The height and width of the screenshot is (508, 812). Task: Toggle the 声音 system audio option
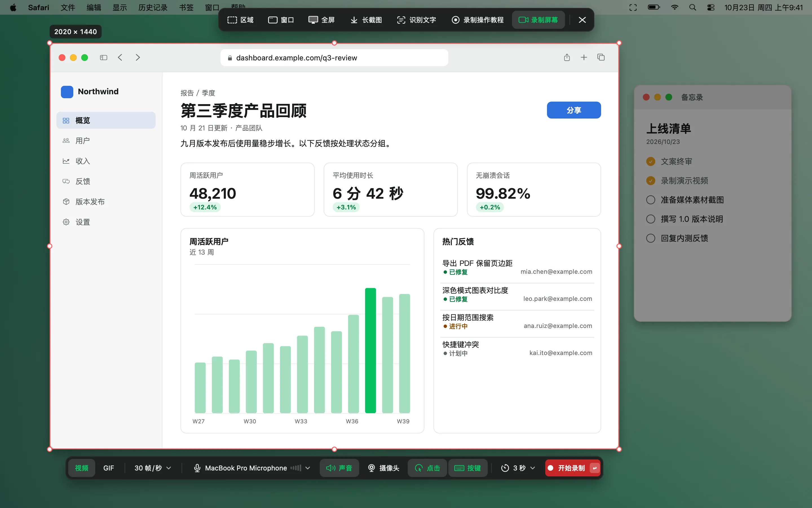[x=339, y=468]
